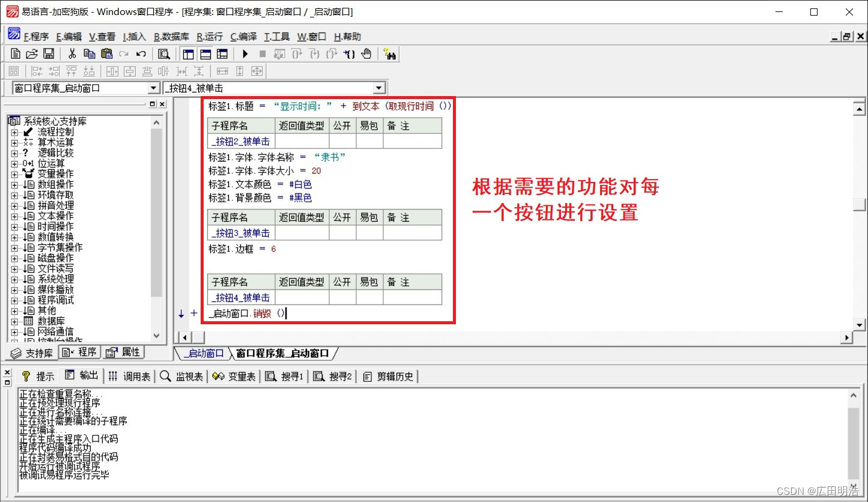Switch to the 程序 panel tab
Screen dimensions: 868x502
point(79,352)
